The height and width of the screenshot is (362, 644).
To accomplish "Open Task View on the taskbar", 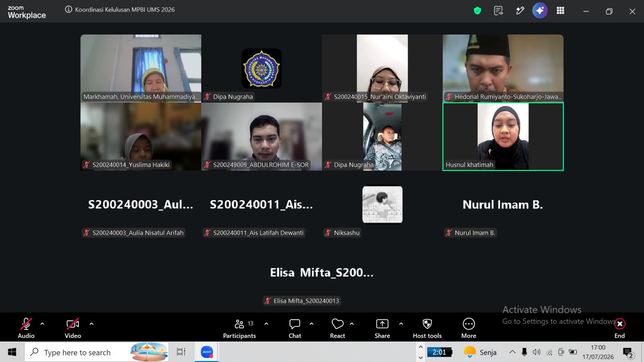I will coord(181,352).
